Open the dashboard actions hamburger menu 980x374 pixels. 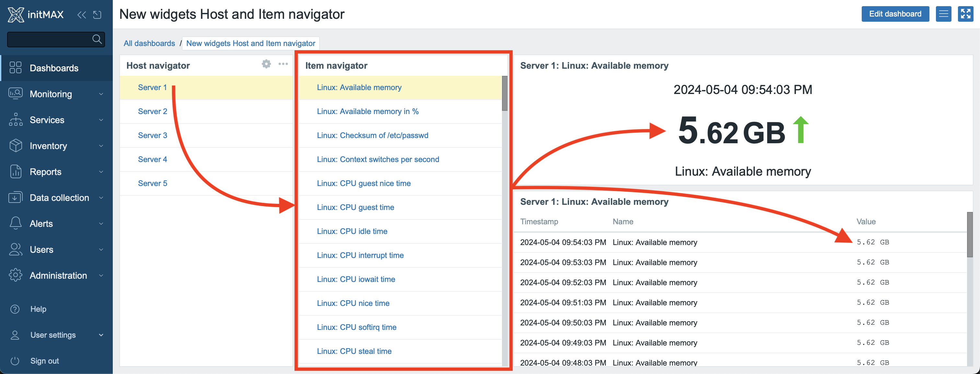[943, 14]
